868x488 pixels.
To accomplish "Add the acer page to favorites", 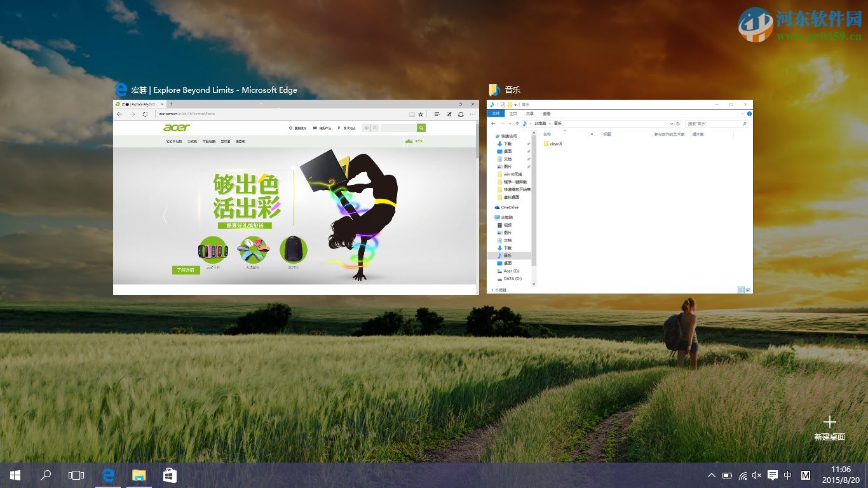I will pyautogui.click(x=421, y=114).
